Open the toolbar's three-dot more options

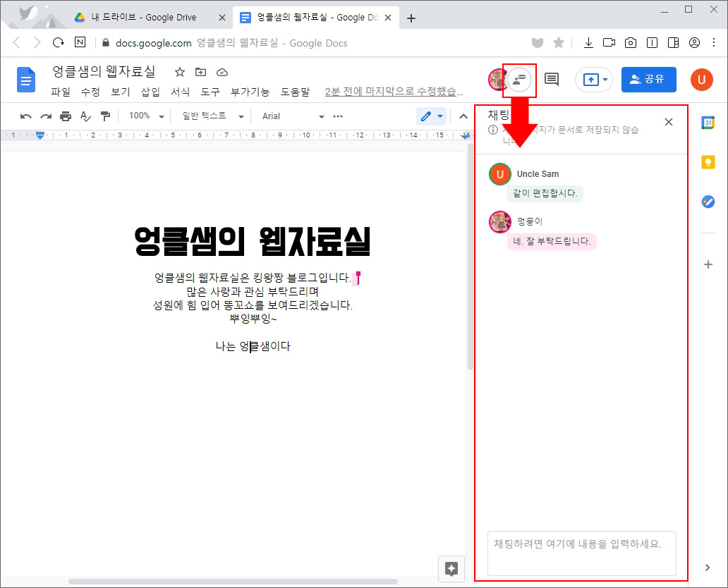(338, 116)
